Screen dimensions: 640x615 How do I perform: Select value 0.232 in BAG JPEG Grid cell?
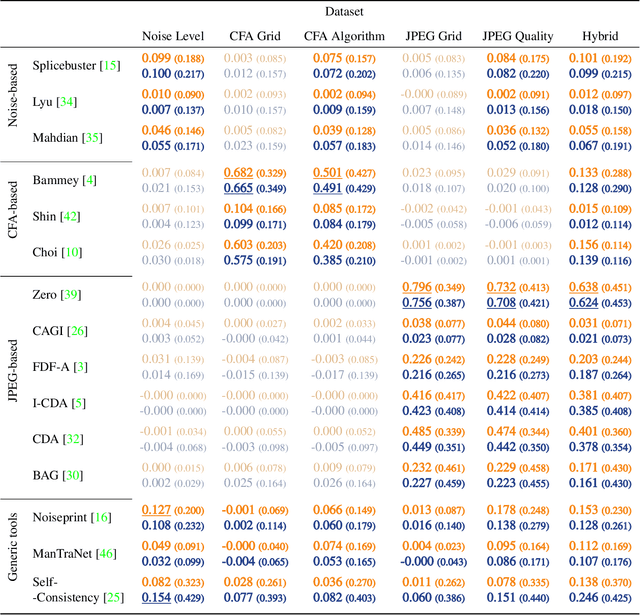[x=417, y=467]
